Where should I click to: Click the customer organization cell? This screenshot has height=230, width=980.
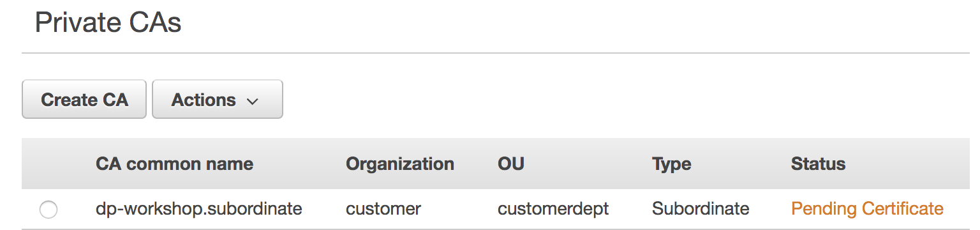tap(383, 208)
